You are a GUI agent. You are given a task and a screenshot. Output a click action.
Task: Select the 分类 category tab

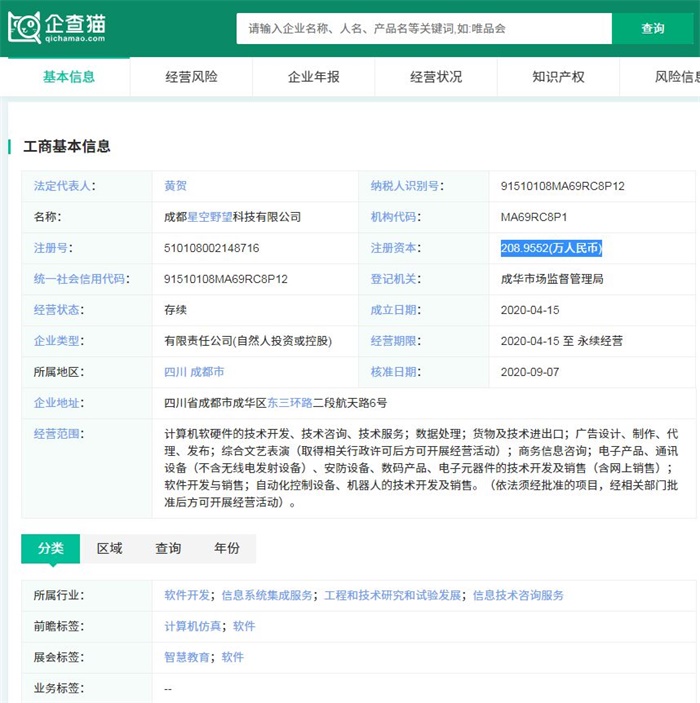(51, 548)
